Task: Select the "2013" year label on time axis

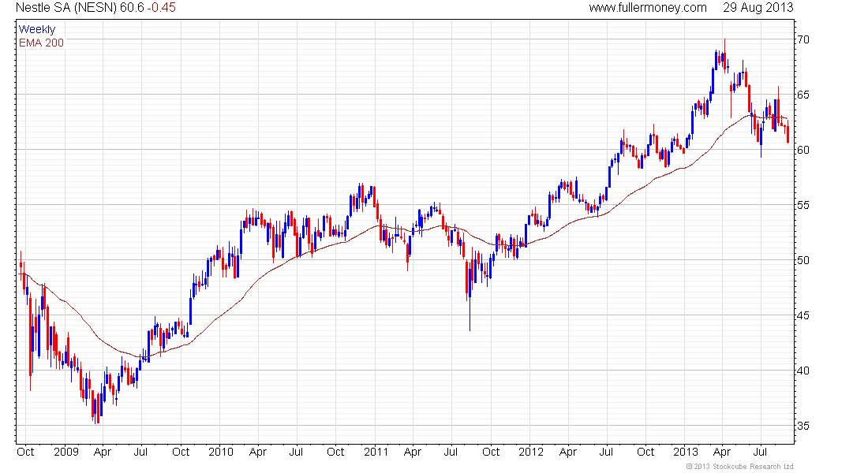Action: pyautogui.click(x=685, y=452)
